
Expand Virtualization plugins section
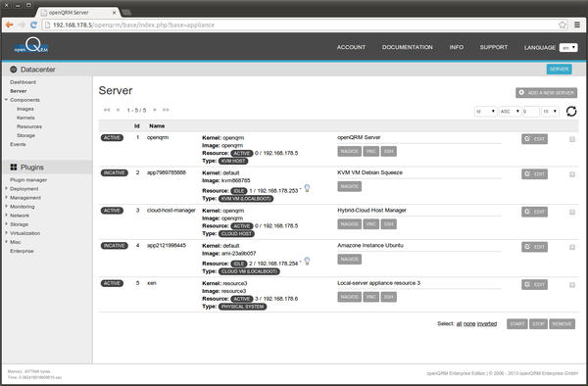click(7, 233)
